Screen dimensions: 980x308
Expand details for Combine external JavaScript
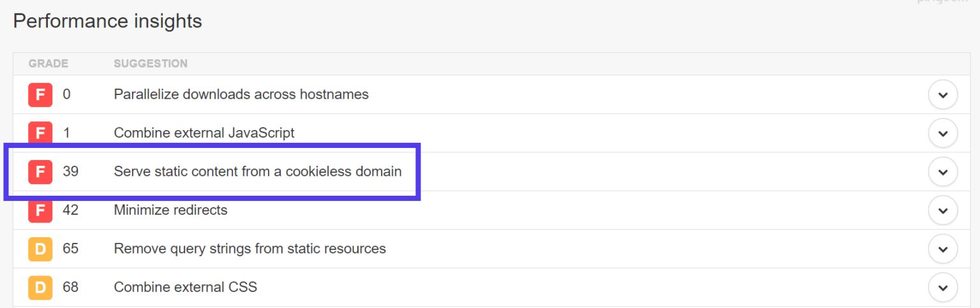[942, 134]
